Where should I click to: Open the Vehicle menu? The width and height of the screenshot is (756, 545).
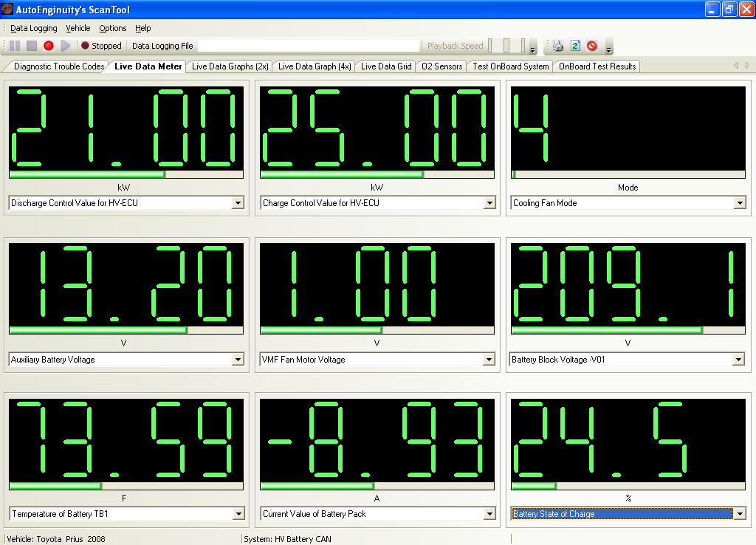click(x=78, y=28)
